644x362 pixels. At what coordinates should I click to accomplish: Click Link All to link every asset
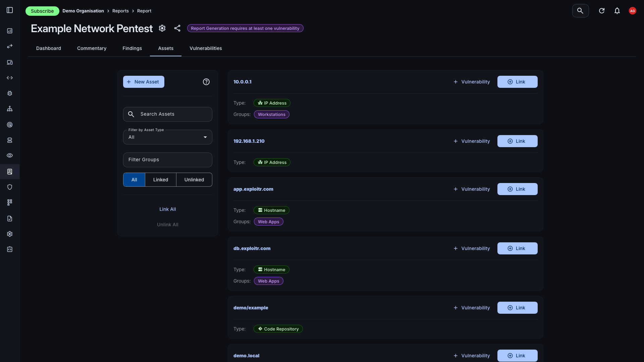(168, 209)
